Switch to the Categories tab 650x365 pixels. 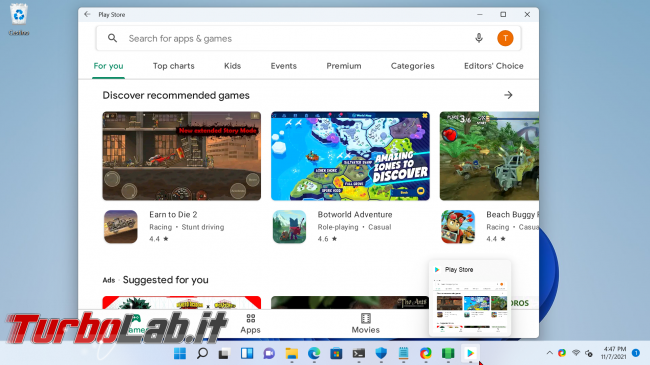[412, 66]
